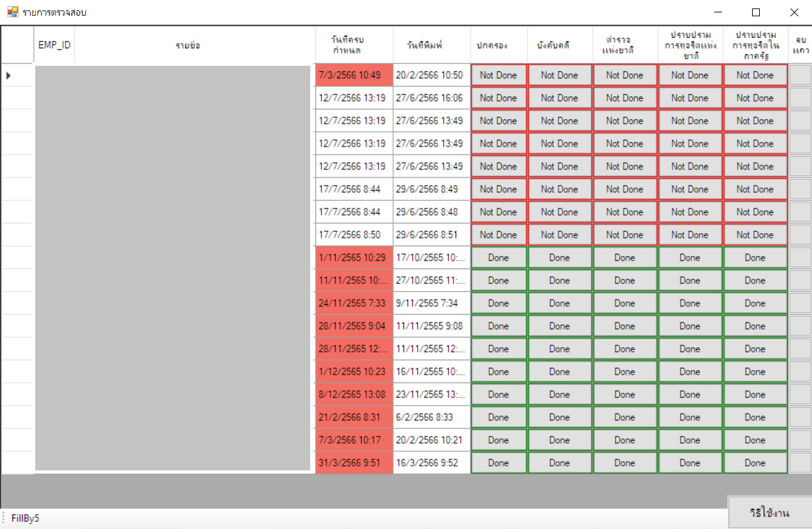The width and height of the screenshot is (812, 529).
Task: Click ปราบปรามการทุจริตในภาครัฐ Done for the row due 21/2/2566 8:31
Action: tap(754, 418)
